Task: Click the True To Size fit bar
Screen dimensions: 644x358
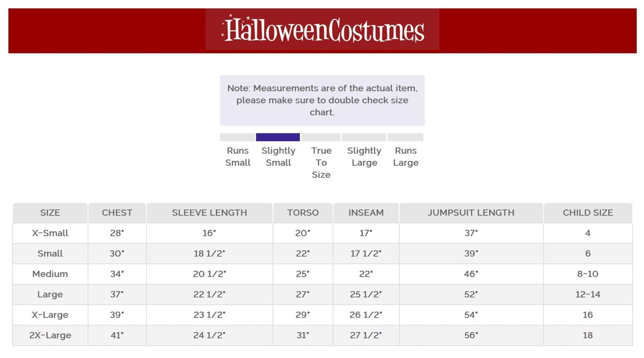Action: point(321,137)
